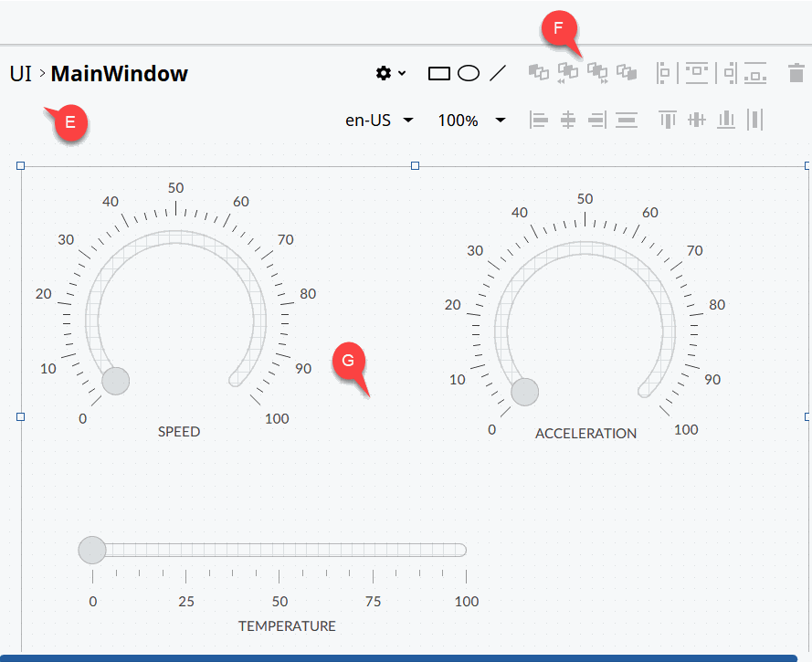Click the TEMPERATURE slider thumb
Image resolution: width=812 pixels, height=662 pixels.
(x=92, y=551)
